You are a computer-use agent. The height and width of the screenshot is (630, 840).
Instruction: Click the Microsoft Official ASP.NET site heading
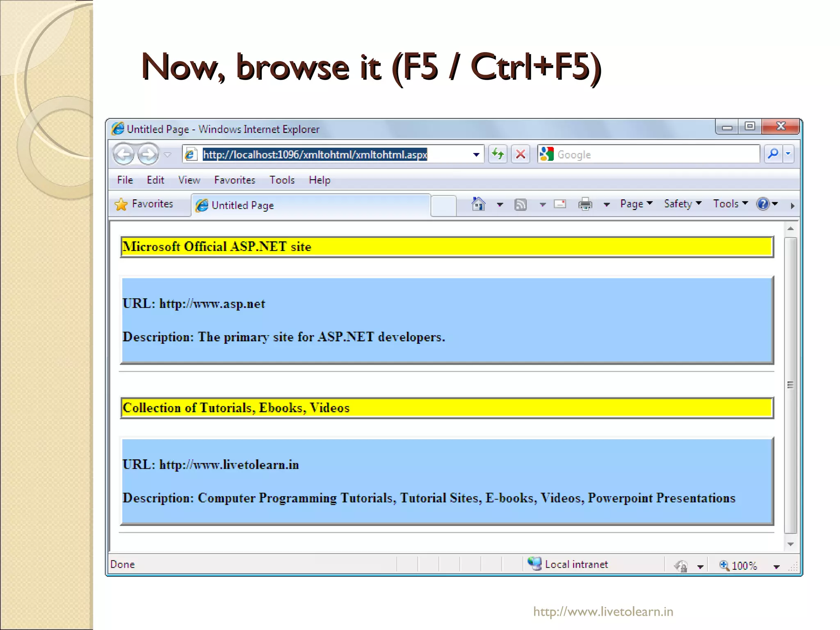click(217, 247)
